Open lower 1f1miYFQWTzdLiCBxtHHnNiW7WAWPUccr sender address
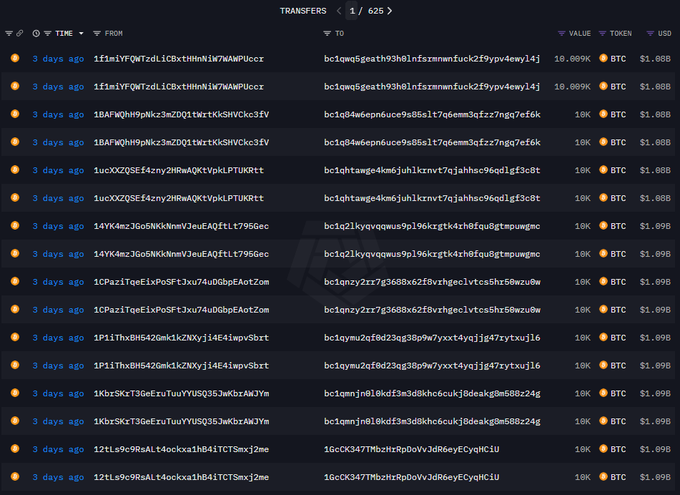 [179, 87]
